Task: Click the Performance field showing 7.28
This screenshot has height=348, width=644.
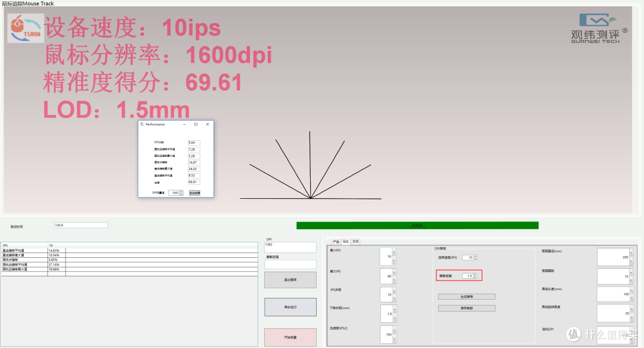Action: [194, 149]
